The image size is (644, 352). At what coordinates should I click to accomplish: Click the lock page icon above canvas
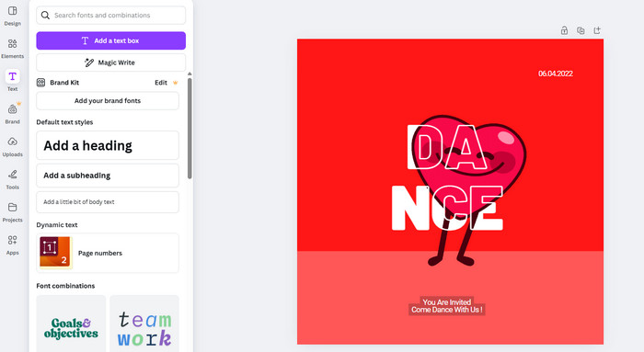[x=564, y=30]
